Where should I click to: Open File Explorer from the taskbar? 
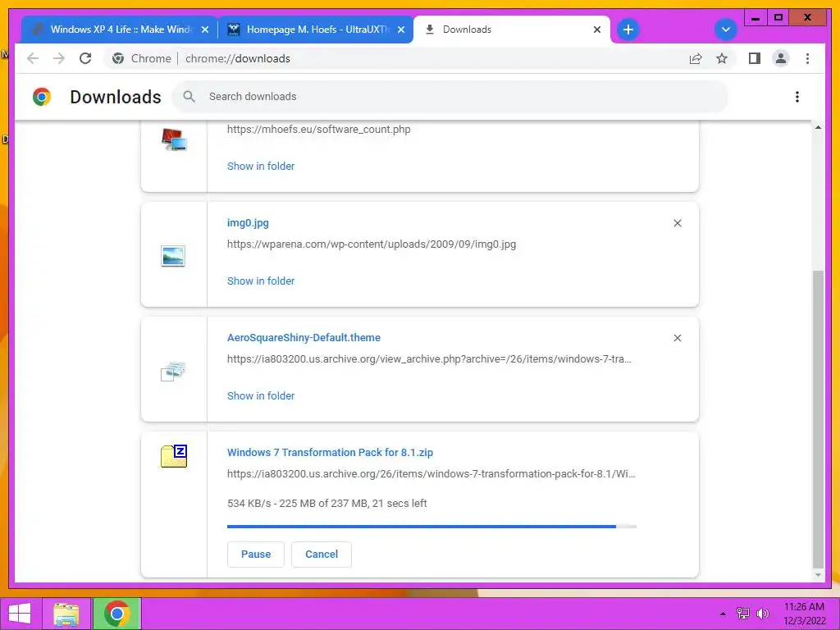(x=66, y=614)
